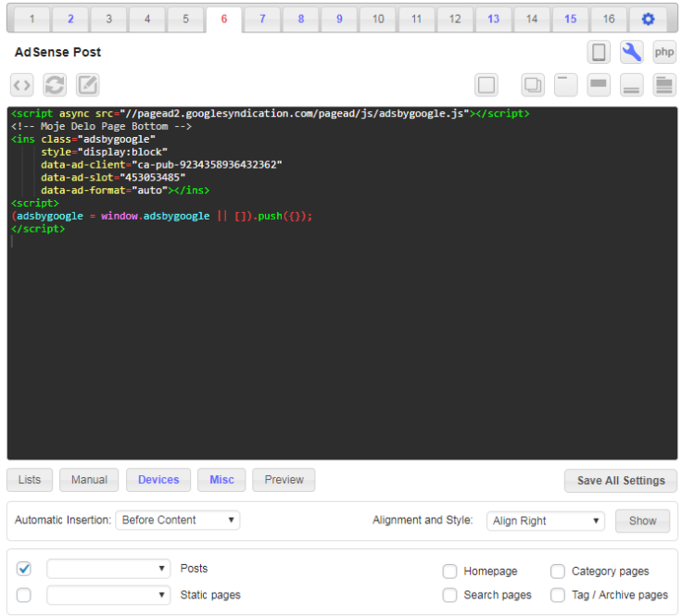Open block tab 8

coord(301,19)
